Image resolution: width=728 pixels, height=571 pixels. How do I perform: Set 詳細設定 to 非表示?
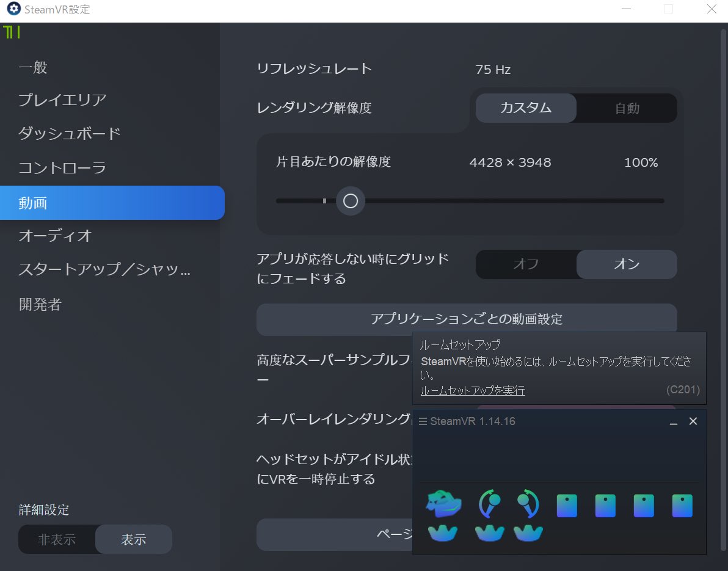57,539
